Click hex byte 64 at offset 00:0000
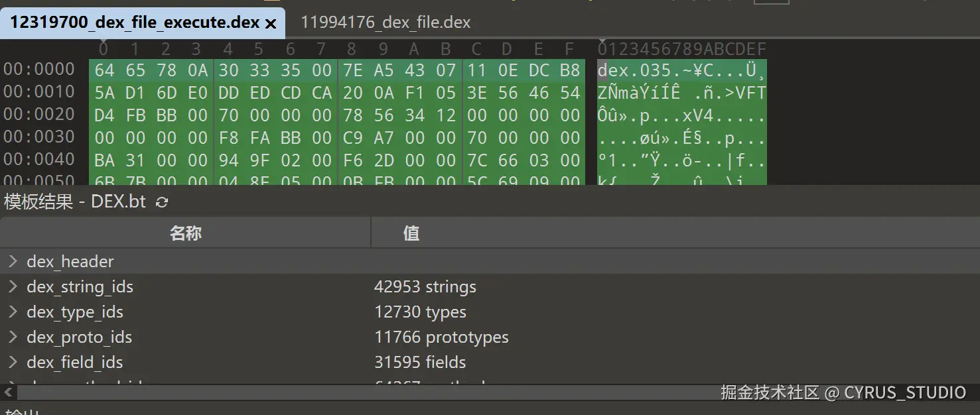The width and height of the screenshot is (980, 415). click(104, 70)
